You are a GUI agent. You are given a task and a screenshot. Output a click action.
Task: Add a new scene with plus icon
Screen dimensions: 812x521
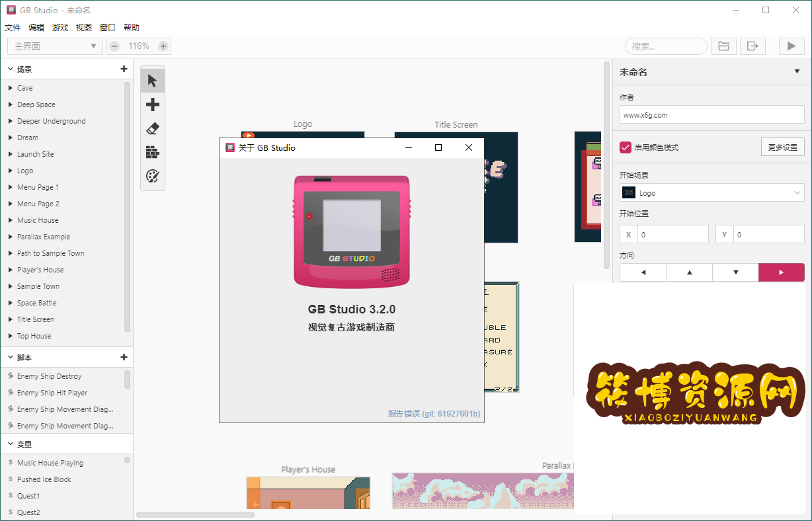pos(124,69)
